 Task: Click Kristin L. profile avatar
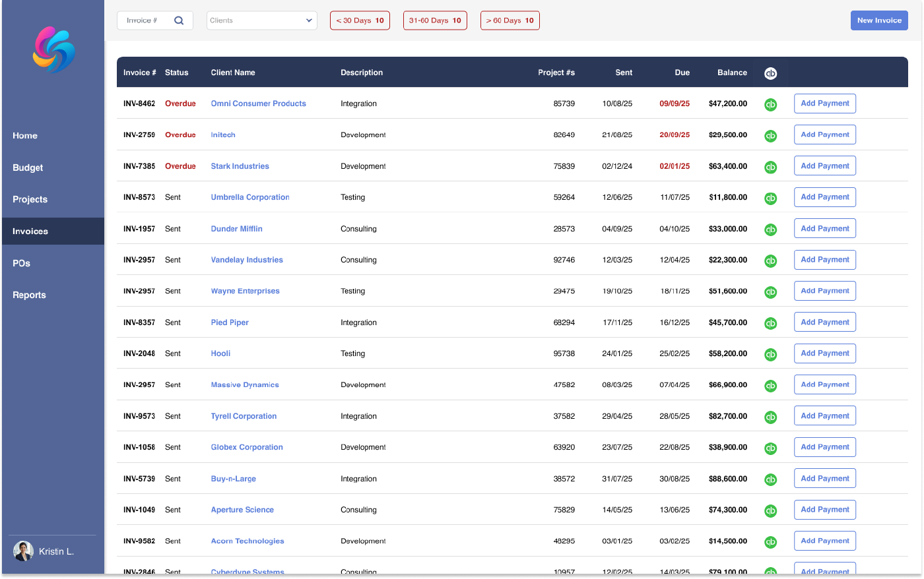pos(23,551)
